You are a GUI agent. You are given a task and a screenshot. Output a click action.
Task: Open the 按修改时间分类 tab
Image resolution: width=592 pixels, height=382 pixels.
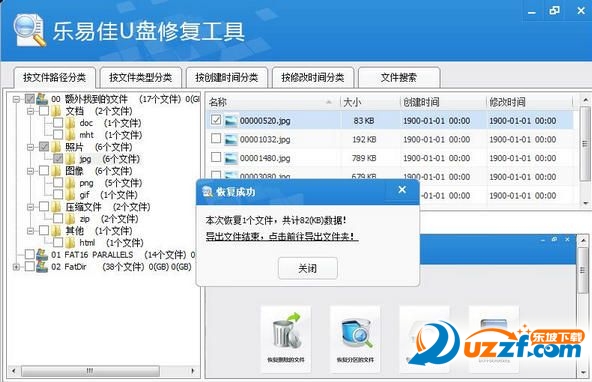(x=313, y=77)
